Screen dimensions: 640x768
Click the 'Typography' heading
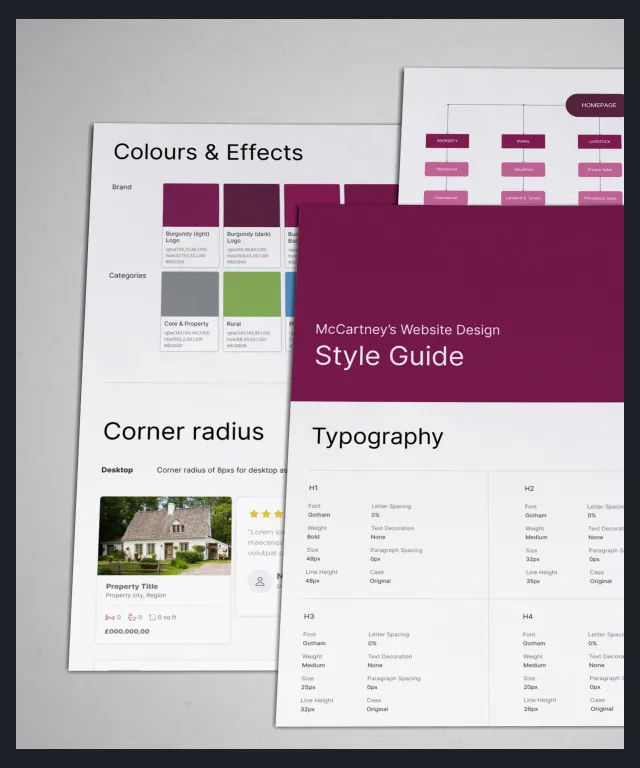pyautogui.click(x=378, y=436)
